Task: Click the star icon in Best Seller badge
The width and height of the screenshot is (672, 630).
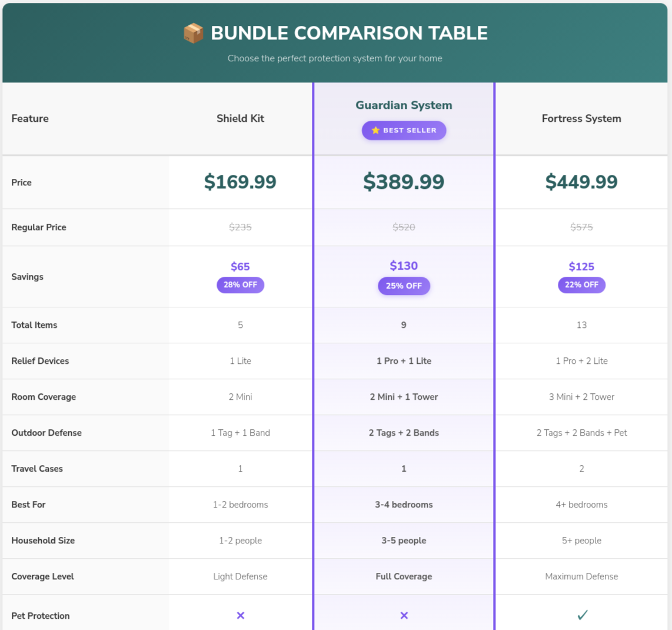Action: tap(375, 130)
